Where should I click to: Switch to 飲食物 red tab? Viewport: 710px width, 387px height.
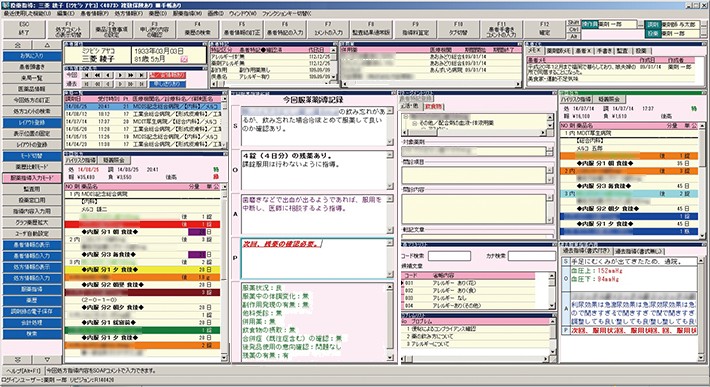[x=434, y=106]
